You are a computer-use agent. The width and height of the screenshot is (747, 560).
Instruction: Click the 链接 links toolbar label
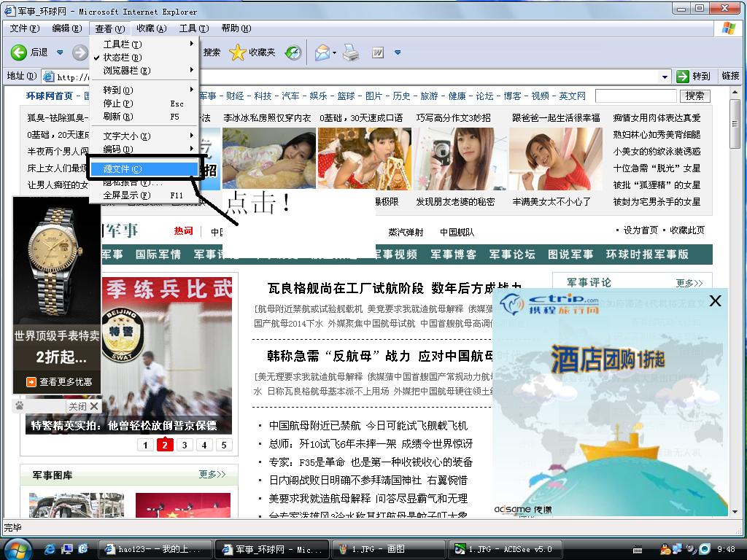pyautogui.click(x=730, y=76)
